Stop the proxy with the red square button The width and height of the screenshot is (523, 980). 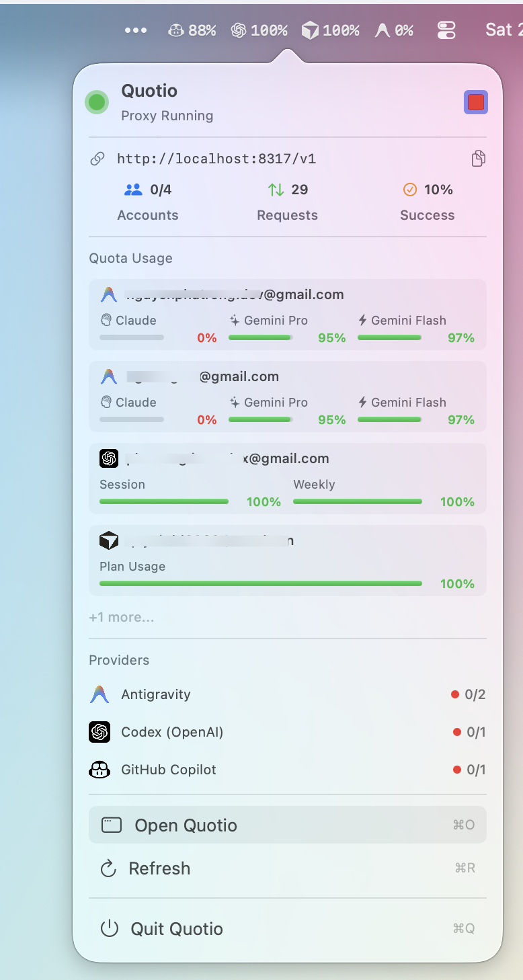coord(476,102)
